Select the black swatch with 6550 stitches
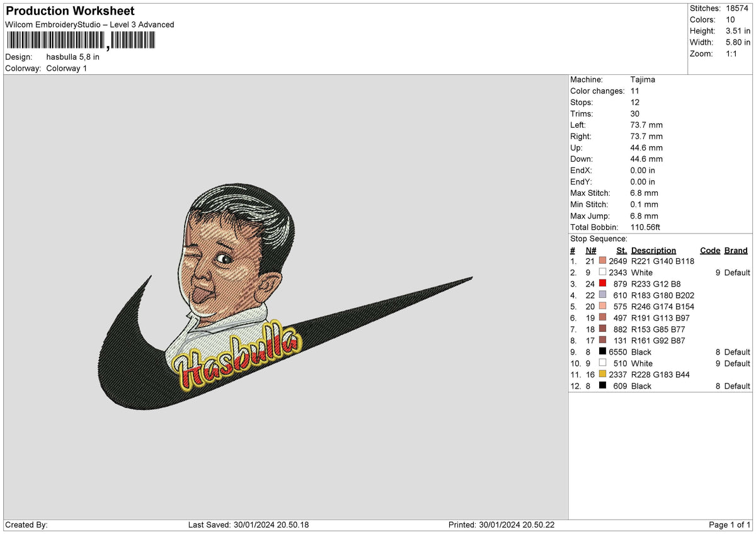The height and width of the screenshot is (534, 756). tap(603, 352)
